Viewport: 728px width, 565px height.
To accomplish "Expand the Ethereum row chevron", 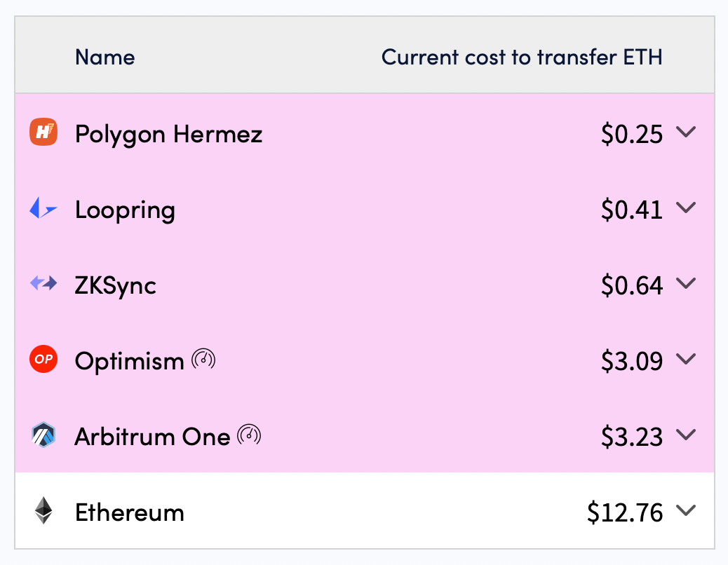I will pos(686,510).
